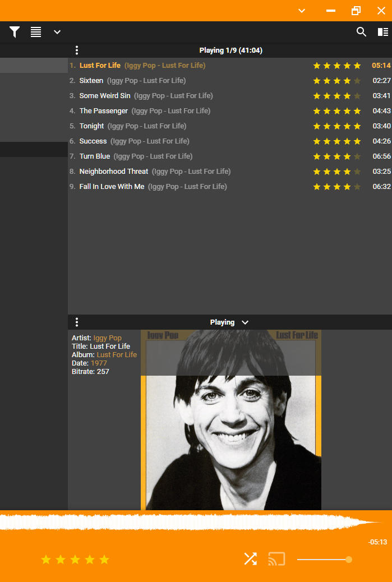Viewport: 392px width, 582px height.
Task: Restore down the window
Action: tap(356, 11)
